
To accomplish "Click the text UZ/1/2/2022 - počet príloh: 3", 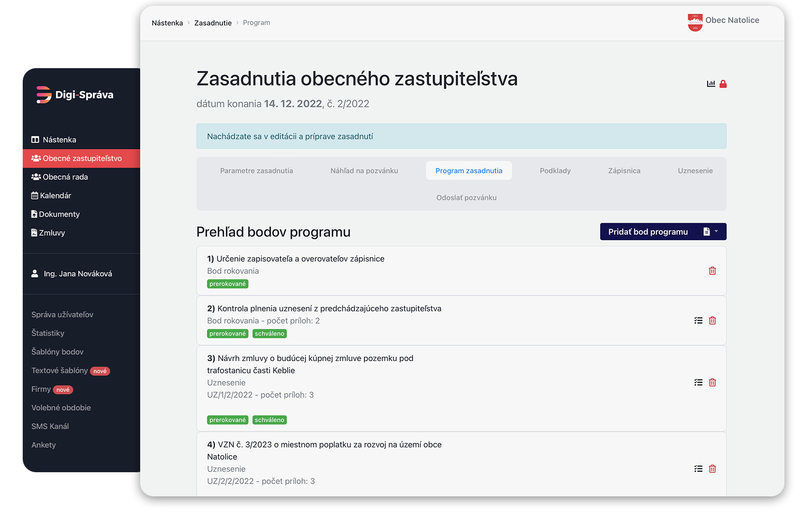I will tap(261, 395).
